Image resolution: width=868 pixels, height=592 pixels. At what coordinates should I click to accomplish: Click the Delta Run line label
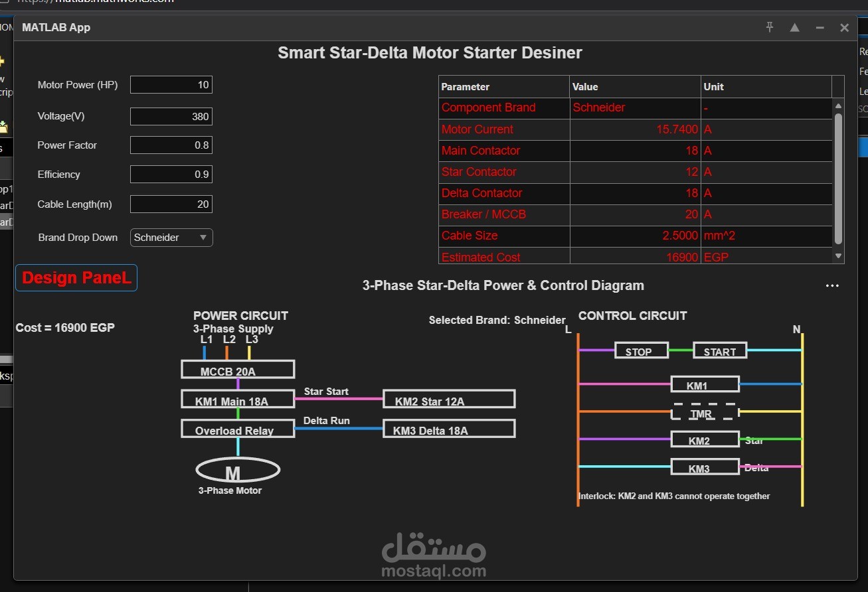pyautogui.click(x=327, y=421)
